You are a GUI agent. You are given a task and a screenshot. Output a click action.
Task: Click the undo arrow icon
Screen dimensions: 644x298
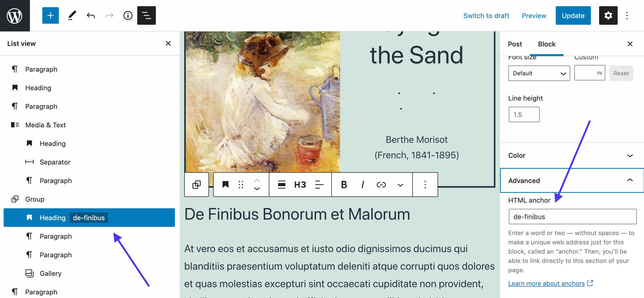pyautogui.click(x=90, y=15)
